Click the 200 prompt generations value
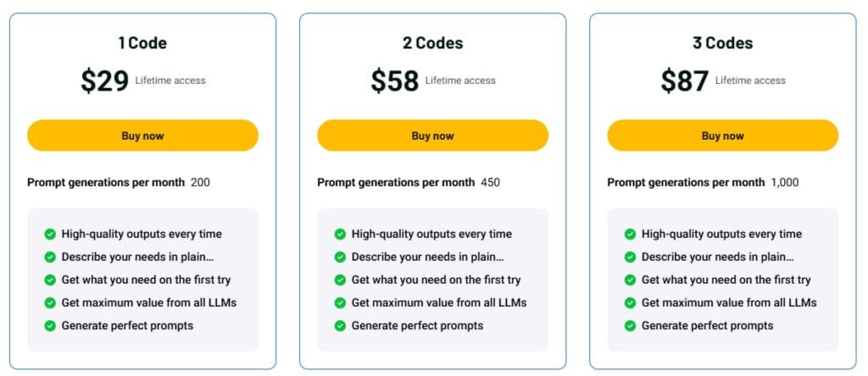 point(200,182)
